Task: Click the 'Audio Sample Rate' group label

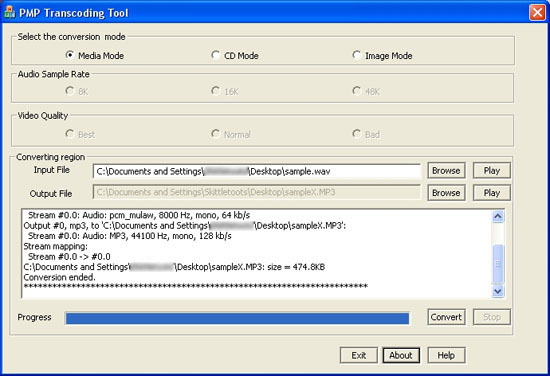Action: [54, 74]
